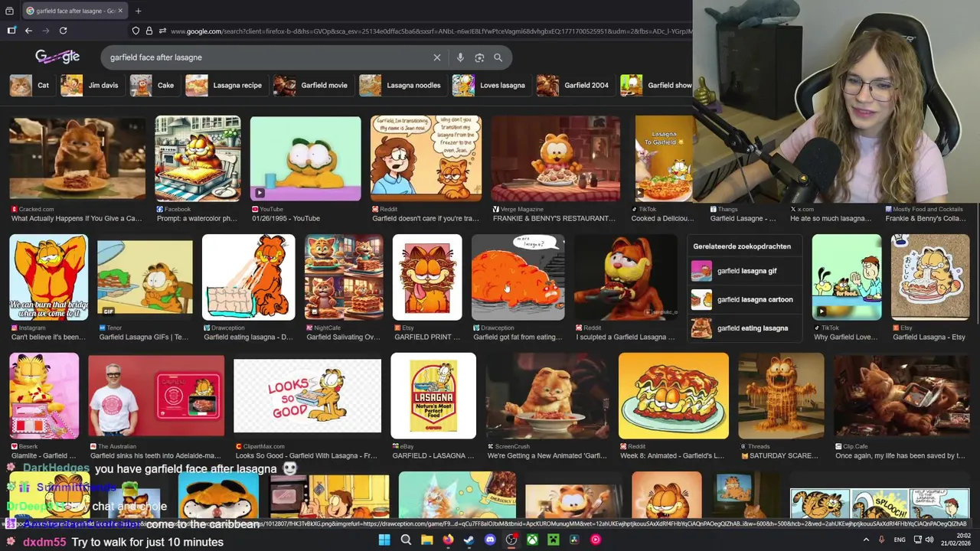Open the Cracked.com Garfield lasagna image
This screenshot has width=980, height=551.
pyautogui.click(x=77, y=158)
